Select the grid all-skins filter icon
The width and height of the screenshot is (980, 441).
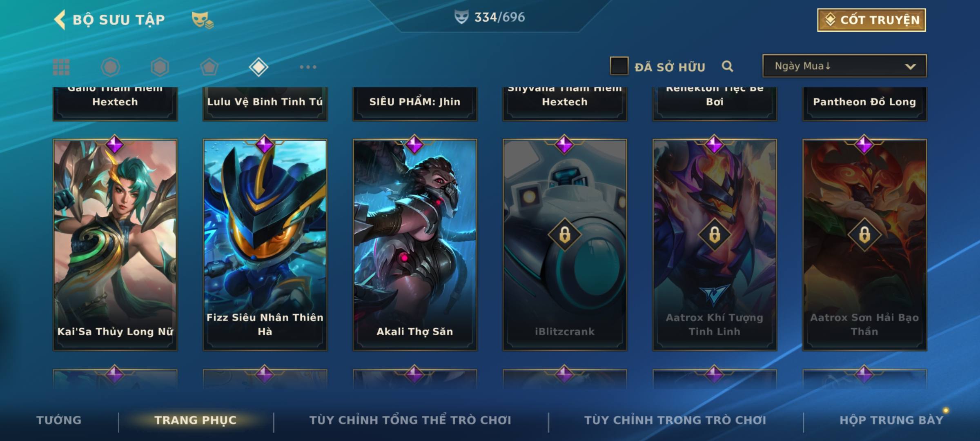point(61,67)
